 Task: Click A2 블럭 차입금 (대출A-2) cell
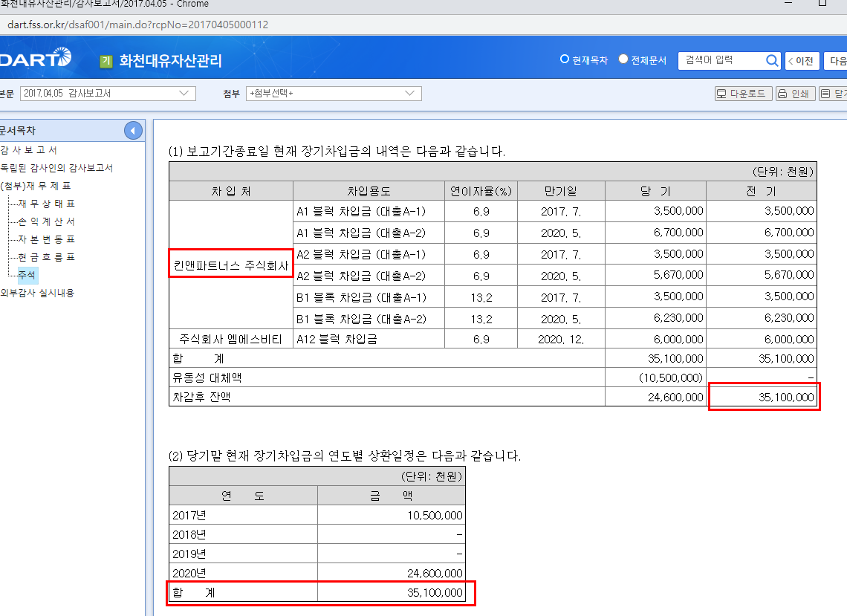click(369, 276)
